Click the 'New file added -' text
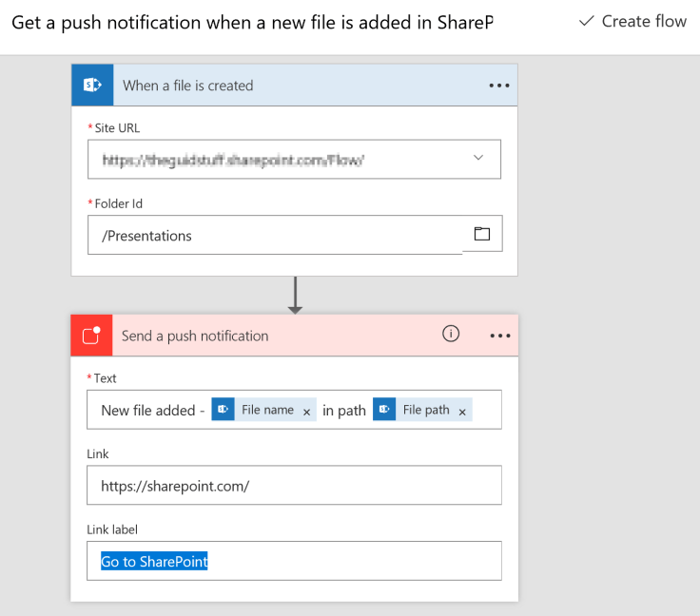700x616 pixels. point(152,411)
